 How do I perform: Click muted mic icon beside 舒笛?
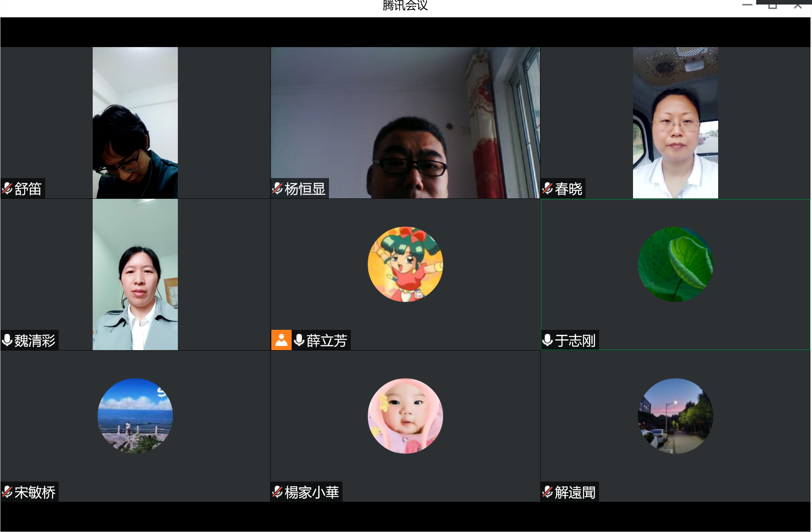(x=8, y=188)
